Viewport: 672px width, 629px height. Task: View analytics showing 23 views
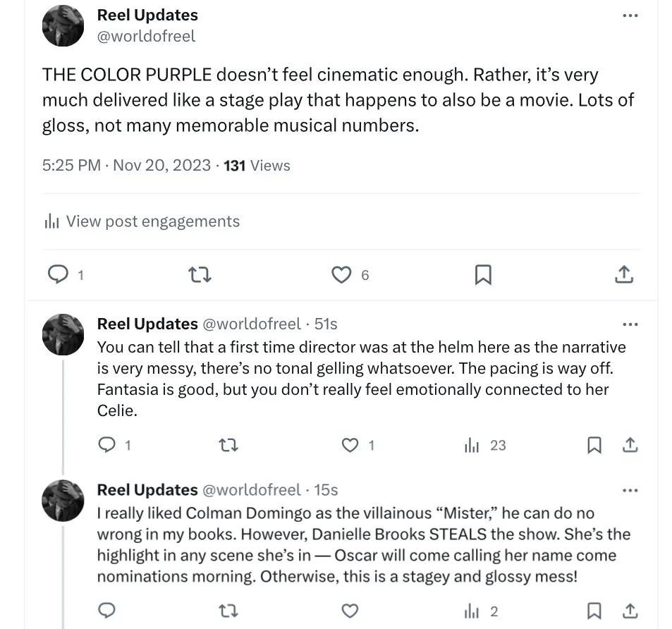pyautogui.click(x=485, y=445)
